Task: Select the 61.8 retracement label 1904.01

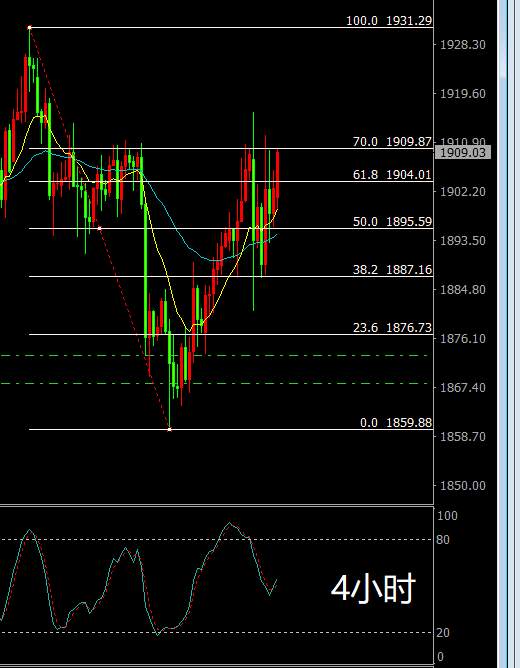Action: tap(392, 174)
